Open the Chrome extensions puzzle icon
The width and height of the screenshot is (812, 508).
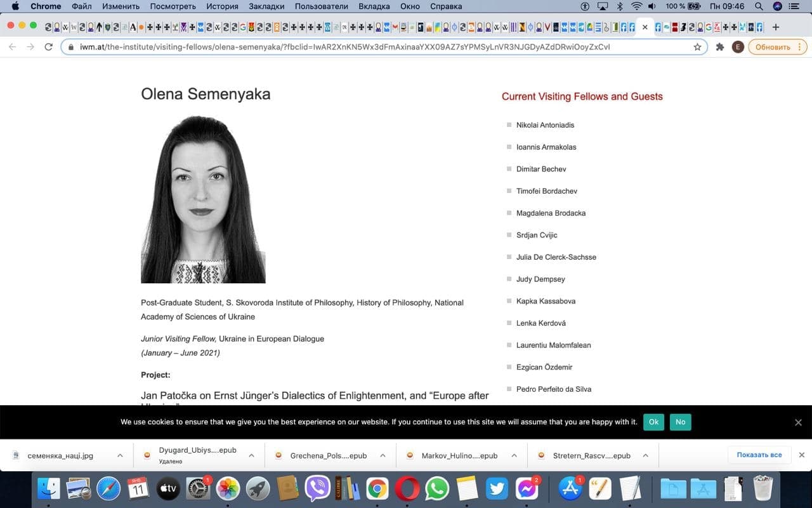[719, 47]
